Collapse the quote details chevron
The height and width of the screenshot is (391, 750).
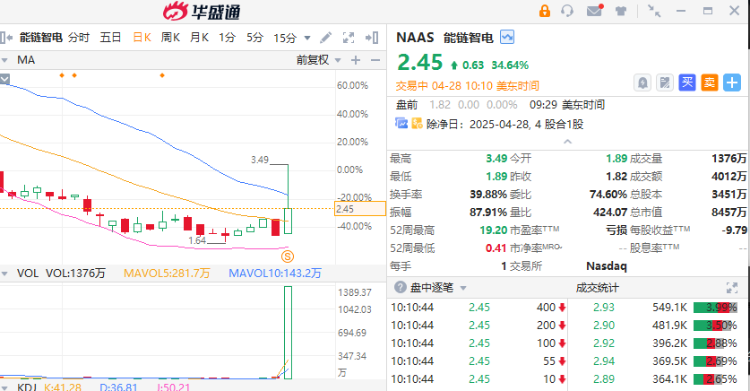(567, 142)
